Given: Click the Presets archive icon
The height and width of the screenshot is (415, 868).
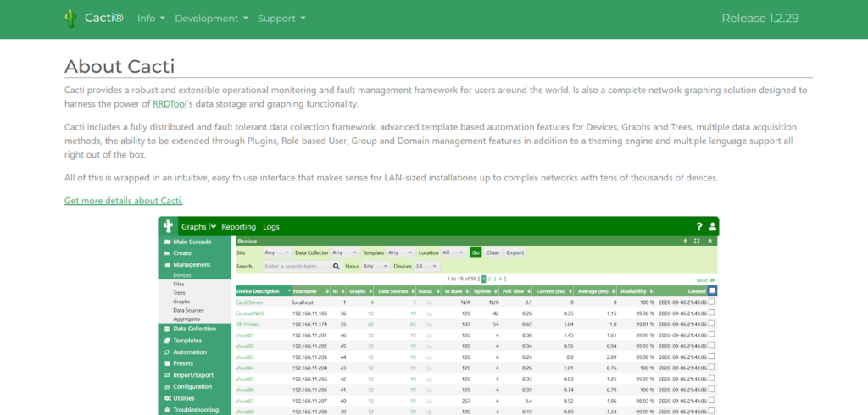Looking at the screenshot, I should click(167, 363).
